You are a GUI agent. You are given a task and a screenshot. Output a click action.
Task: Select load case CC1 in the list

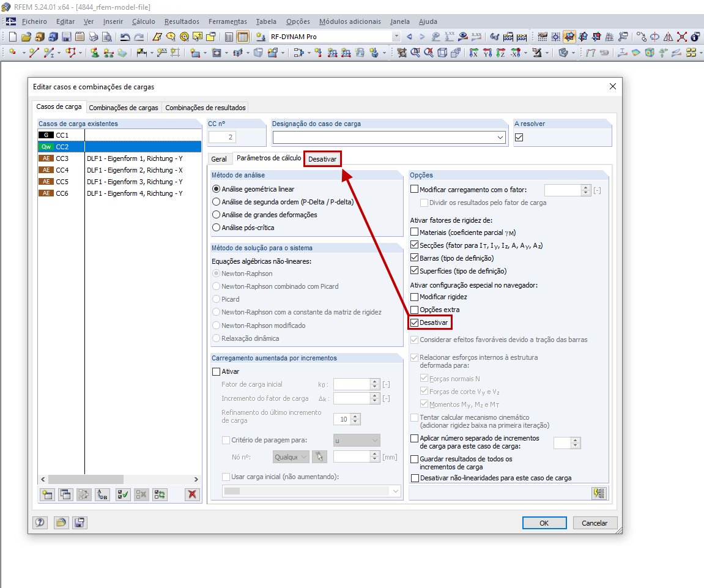(x=119, y=135)
